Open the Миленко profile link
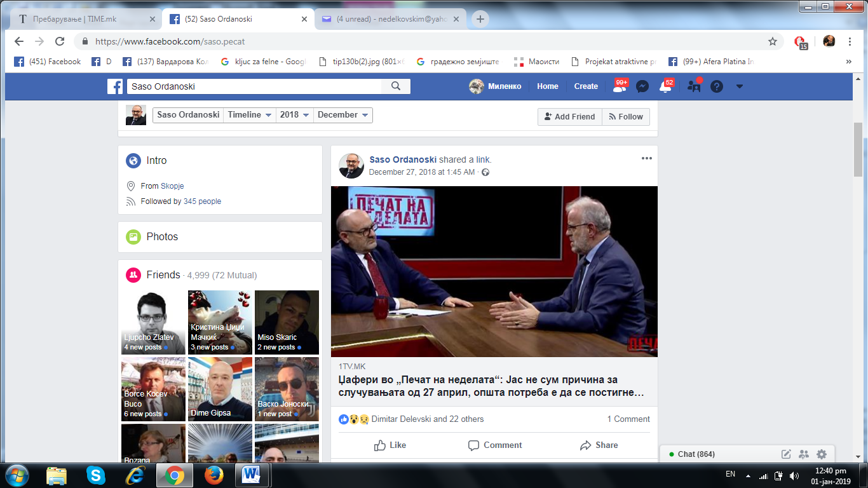This screenshot has height=488, width=868. [494, 86]
